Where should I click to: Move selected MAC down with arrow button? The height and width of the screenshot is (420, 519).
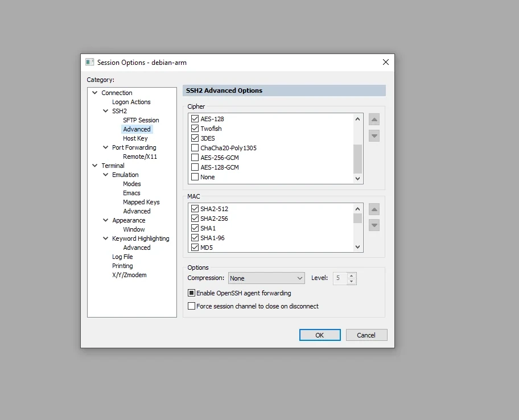[x=374, y=225]
